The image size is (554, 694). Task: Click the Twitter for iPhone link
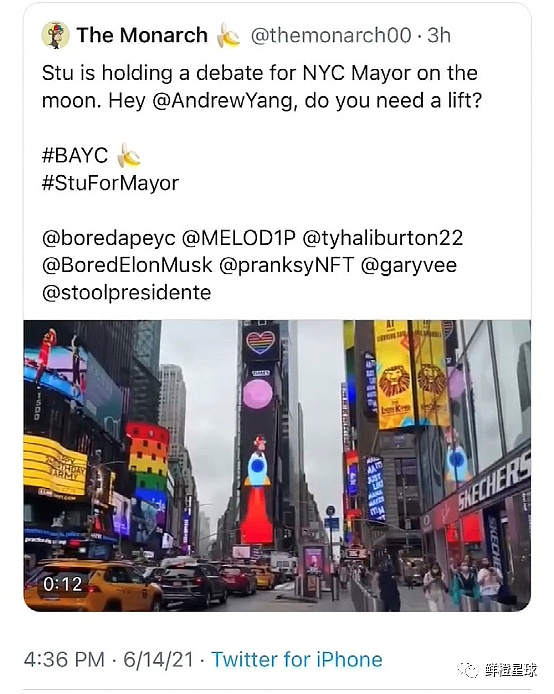(297, 659)
